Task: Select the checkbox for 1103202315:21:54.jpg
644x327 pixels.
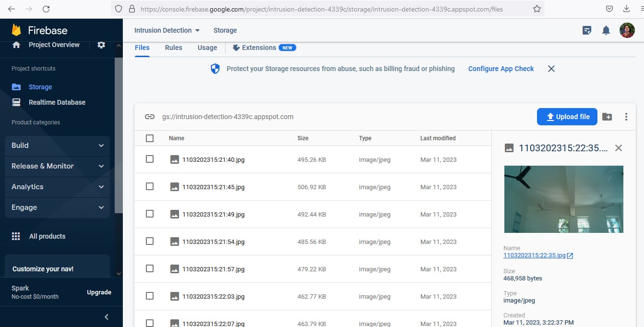Action: pos(150,241)
